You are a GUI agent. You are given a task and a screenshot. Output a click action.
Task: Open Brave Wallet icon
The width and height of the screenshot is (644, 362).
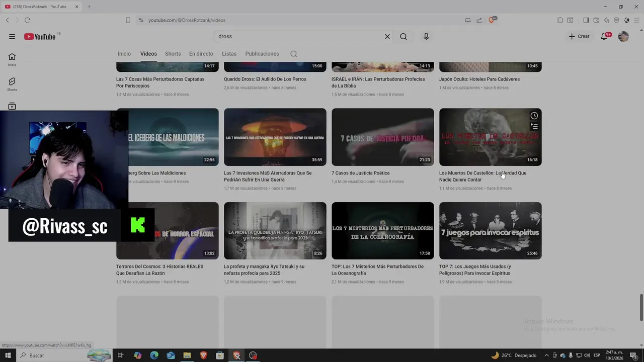coord(596,20)
